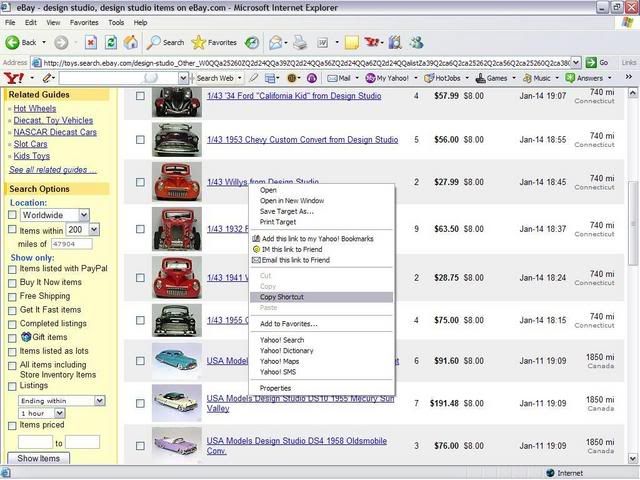The image size is (640, 480).
Task: Click the Edit with Word toolbar icon
Action: 322,42
